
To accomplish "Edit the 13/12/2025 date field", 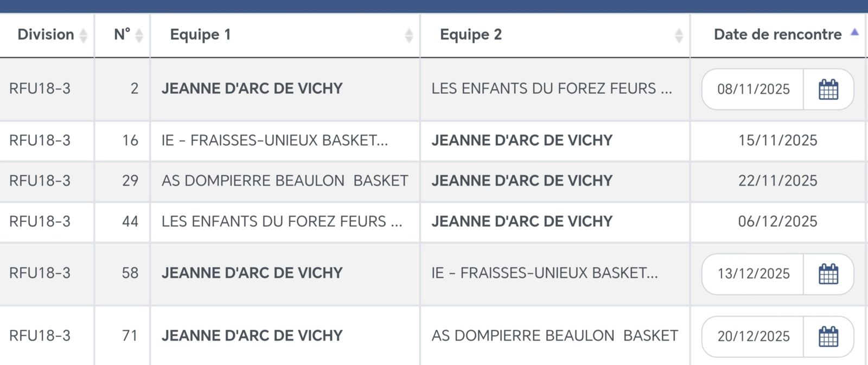I will tap(753, 274).
